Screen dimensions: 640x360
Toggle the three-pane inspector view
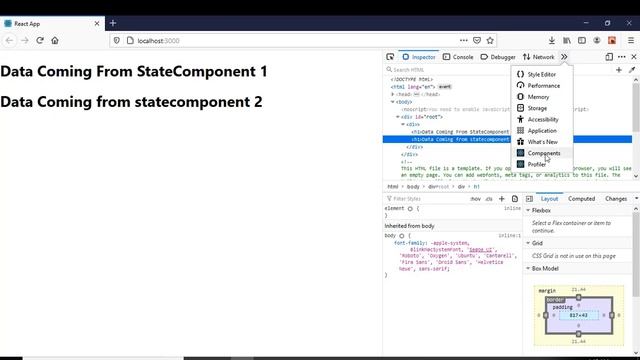pyautogui.click(x=529, y=199)
